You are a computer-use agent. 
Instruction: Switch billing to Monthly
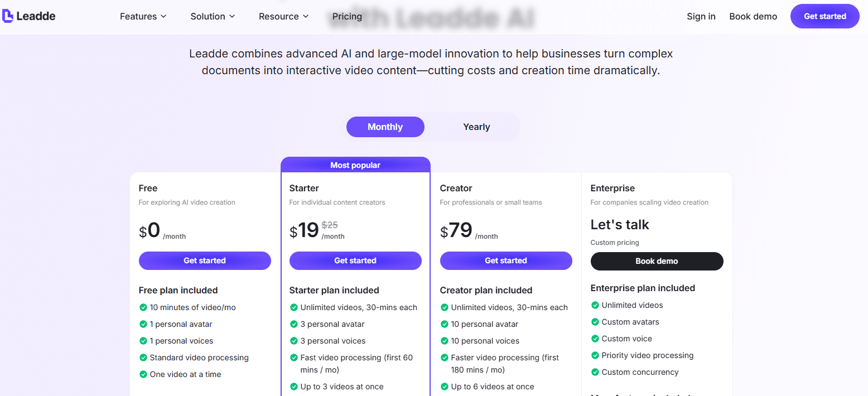tap(385, 127)
